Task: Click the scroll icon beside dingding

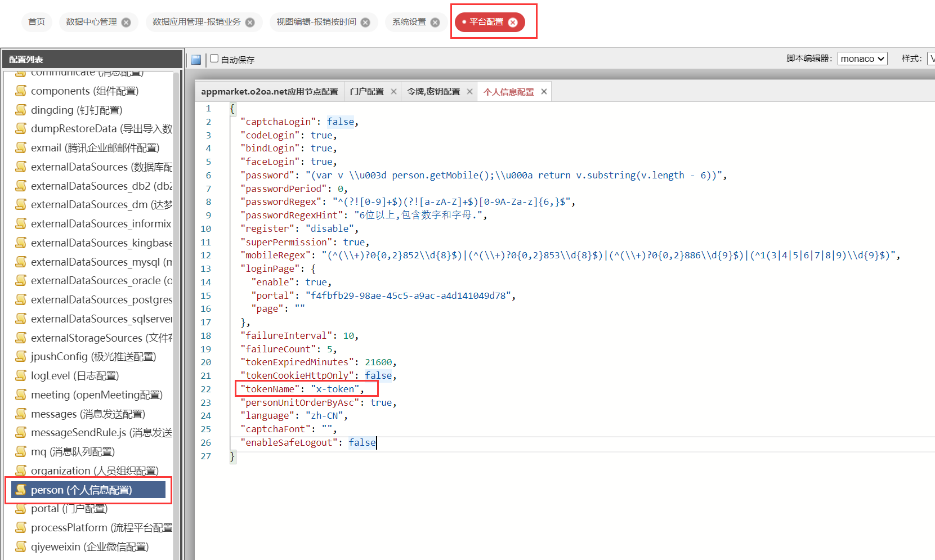Action: tap(21, 110)
